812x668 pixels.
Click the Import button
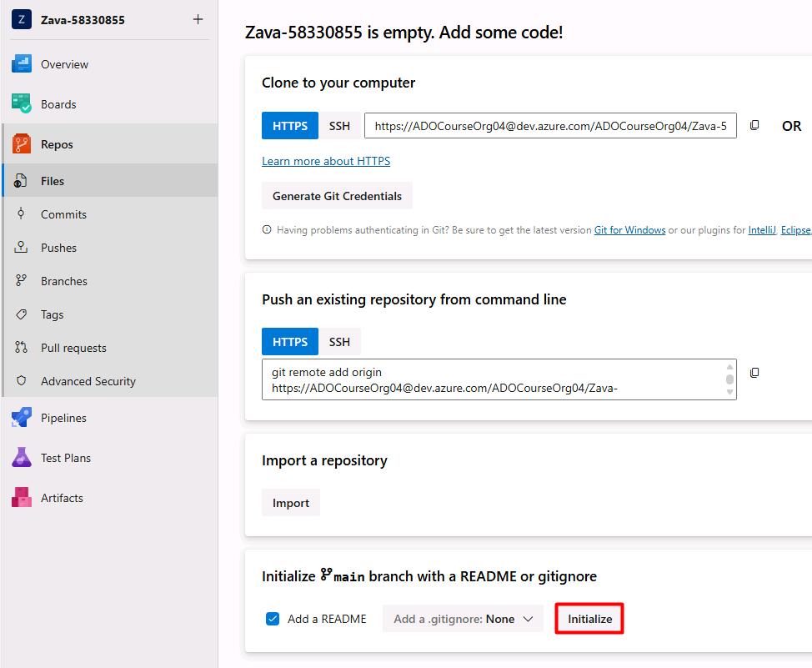[x=291, y=503]
